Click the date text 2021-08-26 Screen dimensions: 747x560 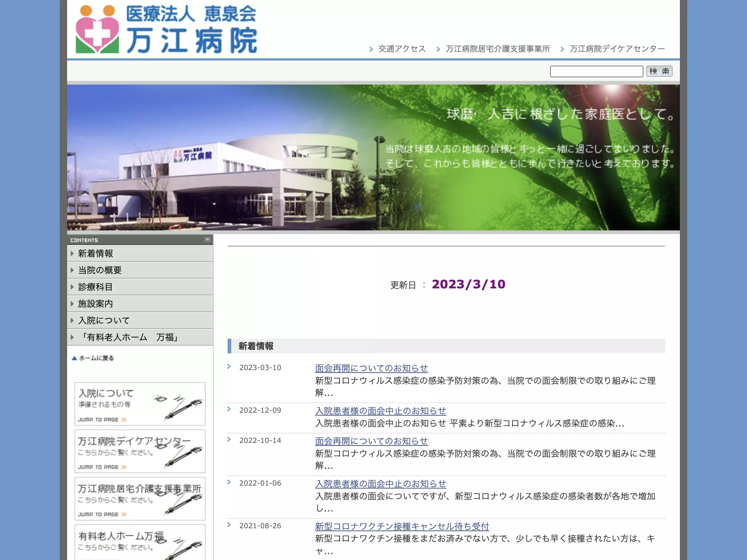tap(260, 526)
